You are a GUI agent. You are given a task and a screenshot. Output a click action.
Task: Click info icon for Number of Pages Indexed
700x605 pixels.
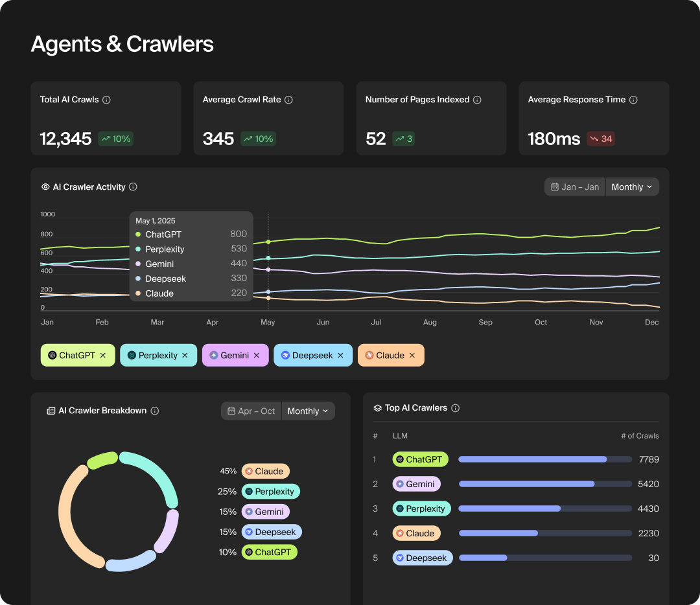(477, 100)
